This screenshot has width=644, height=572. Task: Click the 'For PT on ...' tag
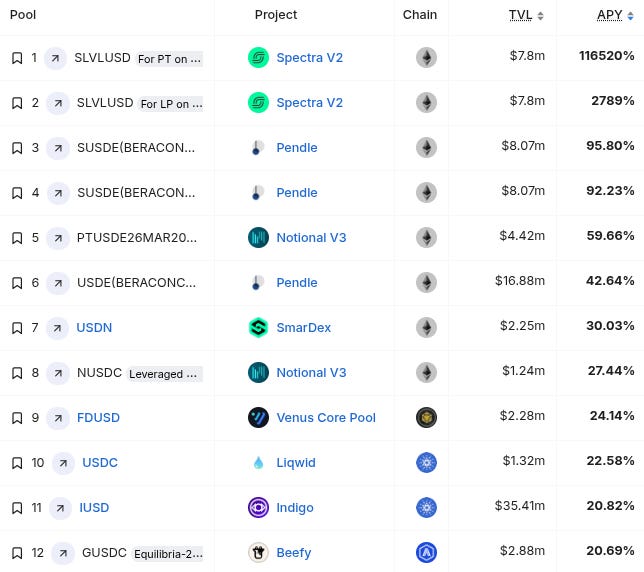tap(169, 59)
